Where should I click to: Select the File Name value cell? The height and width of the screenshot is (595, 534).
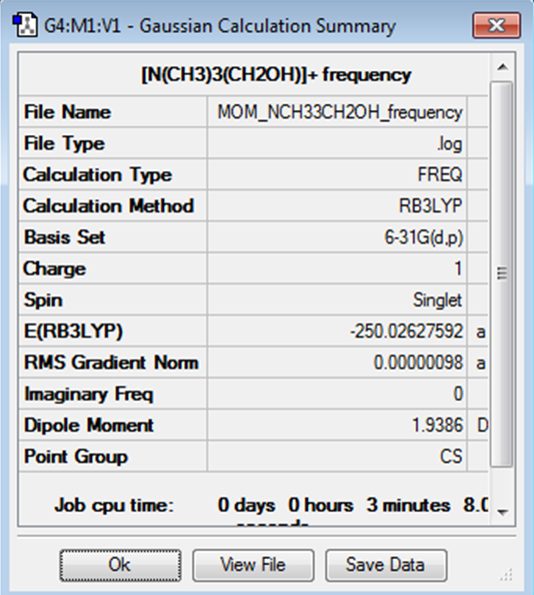pos(337,112)
